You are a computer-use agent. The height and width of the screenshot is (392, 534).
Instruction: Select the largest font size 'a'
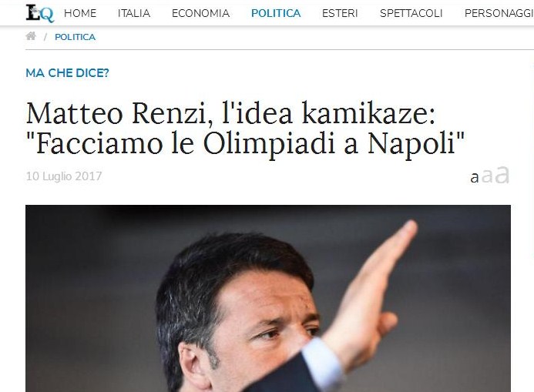coord(502,175)
